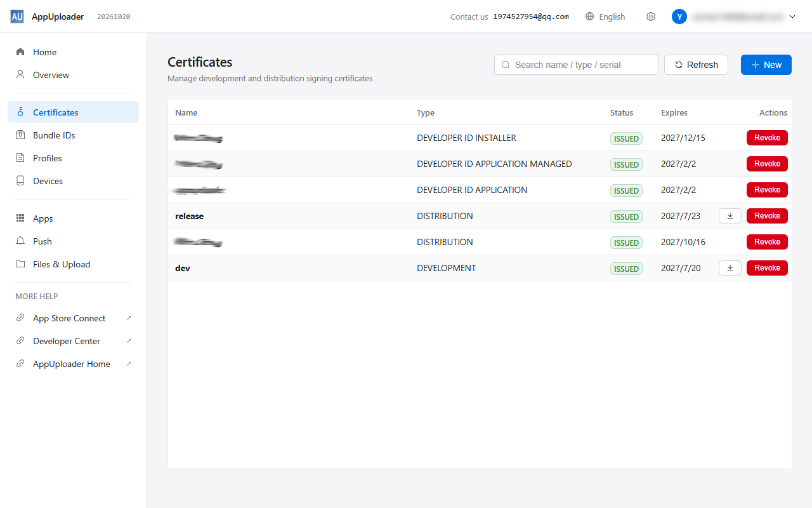The width and height of the screenshot is (812, 508).
Task: Click the Type column header
Action: pos(426,112)
